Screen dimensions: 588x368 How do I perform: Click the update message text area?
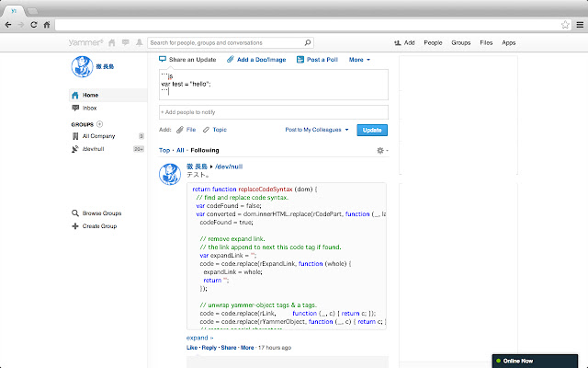(274, 85)
